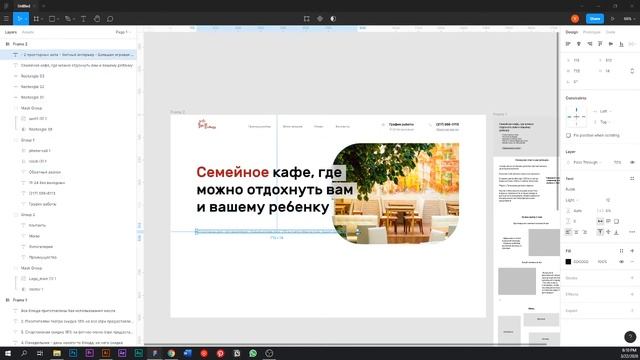Screen dimensions: 640x360
Task: Select Auto width text resize option
Action: tap(600, 221)
